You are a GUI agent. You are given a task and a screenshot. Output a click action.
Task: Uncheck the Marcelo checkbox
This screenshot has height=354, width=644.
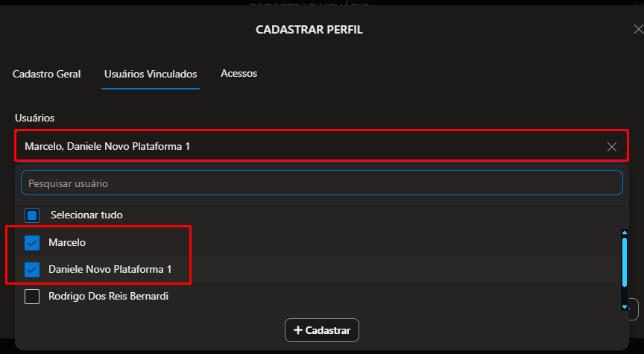[32, 242]
